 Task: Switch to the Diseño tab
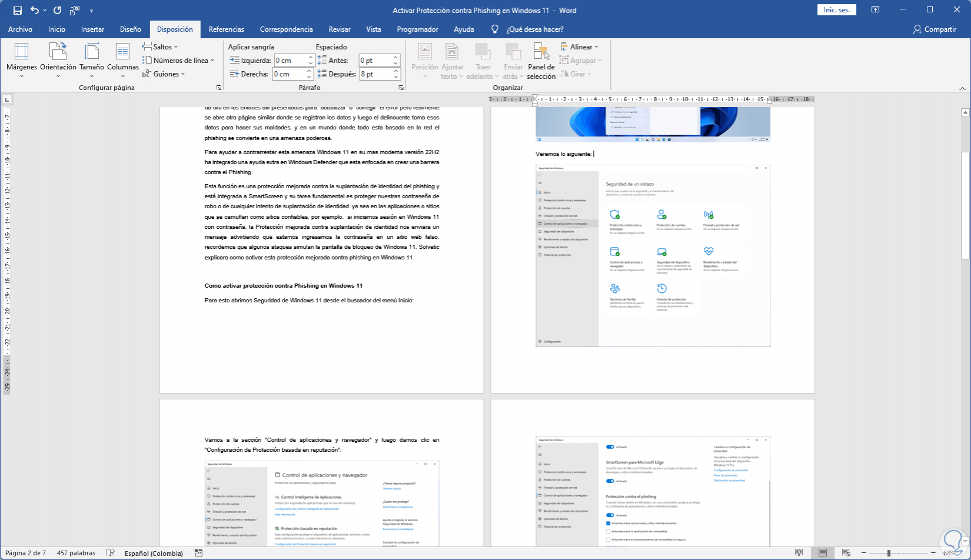click(131, 29)
